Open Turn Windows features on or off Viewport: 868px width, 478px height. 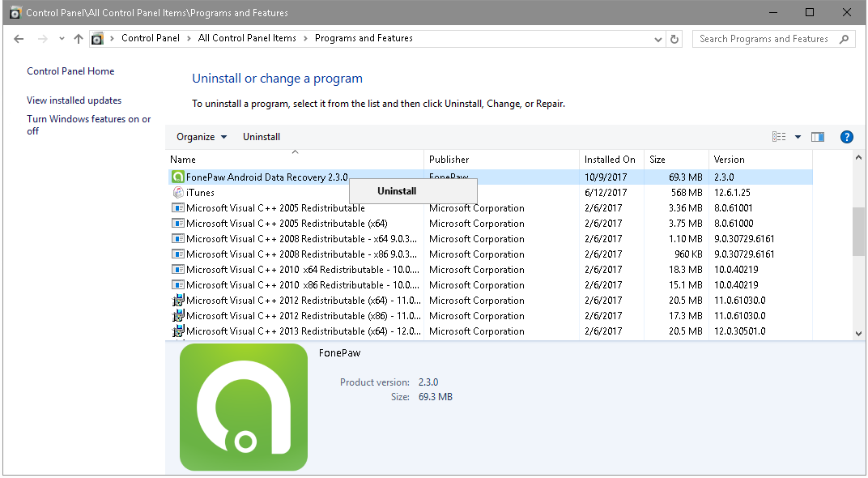click(x=88, y=125)
